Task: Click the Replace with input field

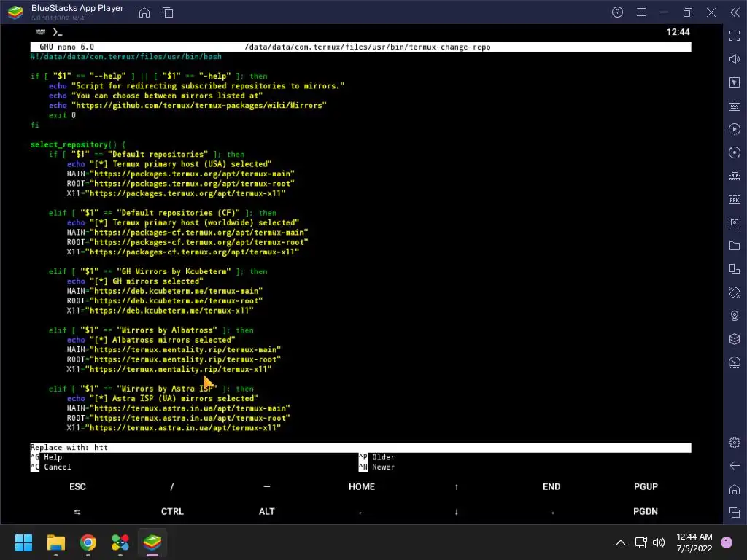Action: (x=360, y=447)
